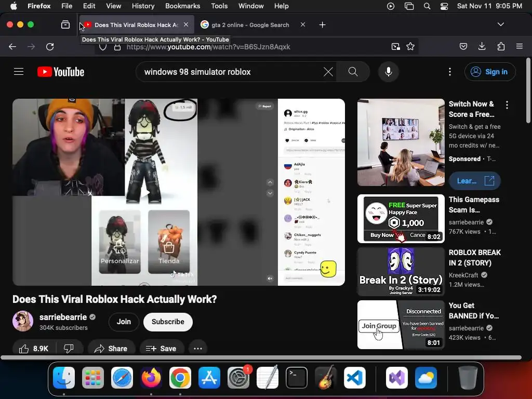Image resolution: width=532 pixels, height=399 pixels.
Task: Go back with Firefox back arrow
Action: pos(12,46)
